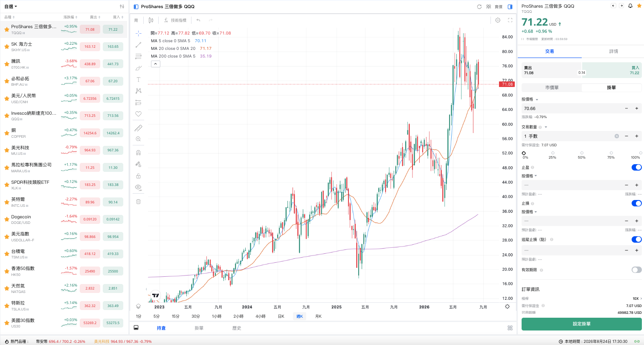Open the 按價格 dropdown above 70.66
Image resolution: width=644 pixels, height=345 pixels.
tap(530, 99)
